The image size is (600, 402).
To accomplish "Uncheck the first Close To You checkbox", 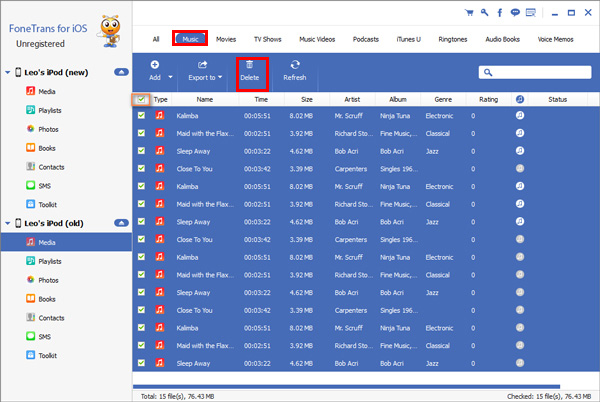I will tap(141, 168).
